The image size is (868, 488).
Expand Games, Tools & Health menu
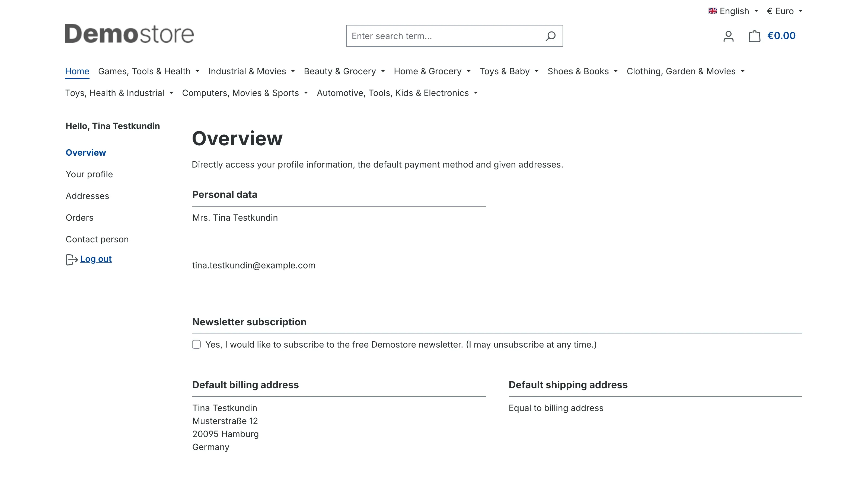(x=149, y=71)
